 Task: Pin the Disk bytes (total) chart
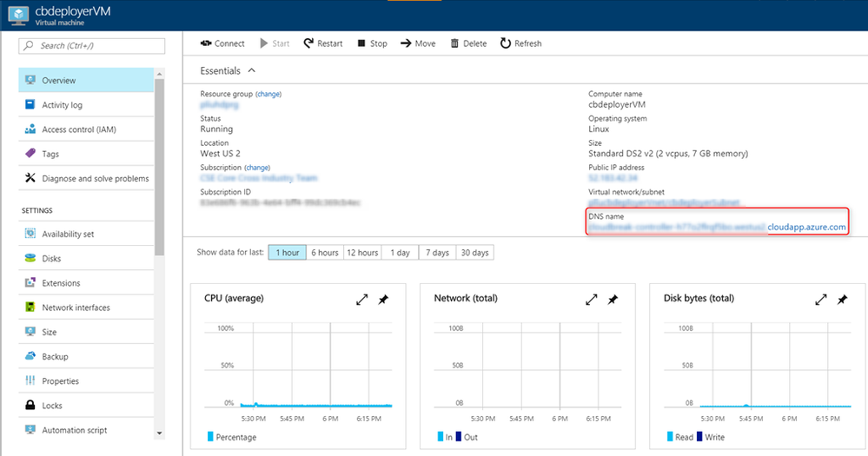click(842, 300)
